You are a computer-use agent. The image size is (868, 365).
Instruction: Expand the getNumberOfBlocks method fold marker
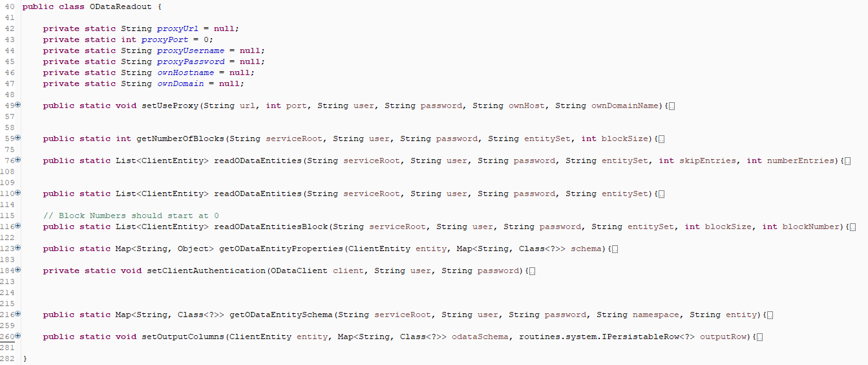pos(18,138)
